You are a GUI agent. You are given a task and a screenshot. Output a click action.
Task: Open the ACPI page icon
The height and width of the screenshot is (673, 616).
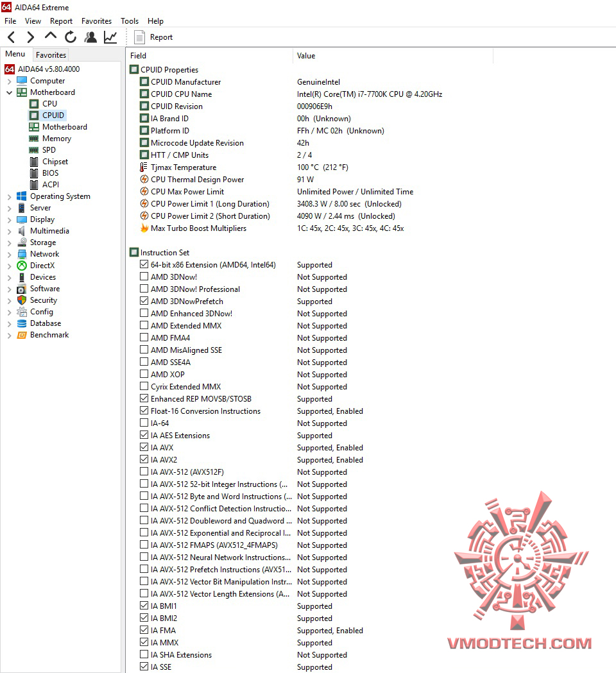point(34,185)
